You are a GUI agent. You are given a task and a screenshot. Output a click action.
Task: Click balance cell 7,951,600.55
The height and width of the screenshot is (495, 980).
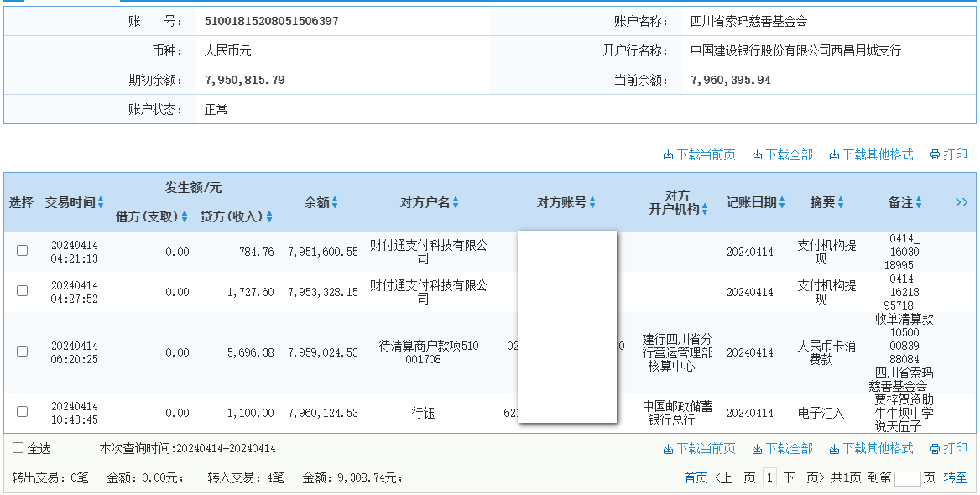323,252
